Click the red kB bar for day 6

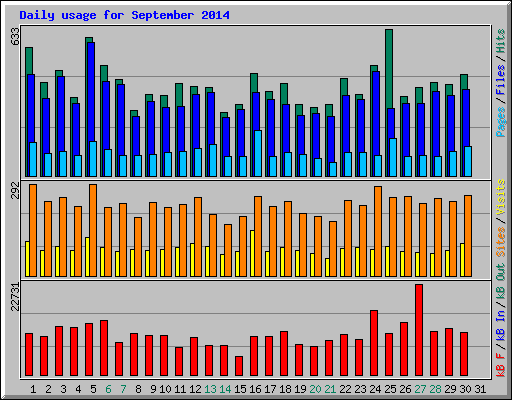pyautogui.click(x=104, y=348)
